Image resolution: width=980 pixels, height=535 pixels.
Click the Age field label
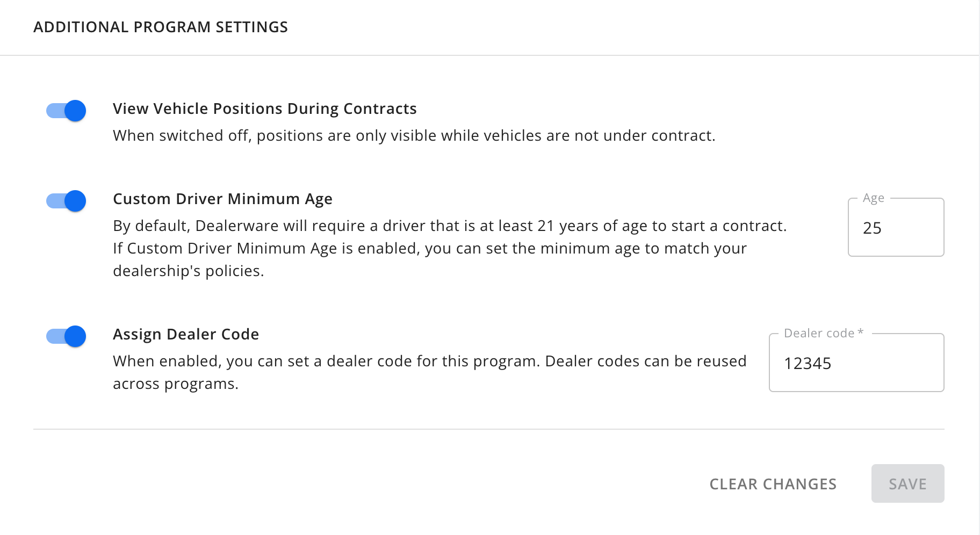[x=874, y=198]
